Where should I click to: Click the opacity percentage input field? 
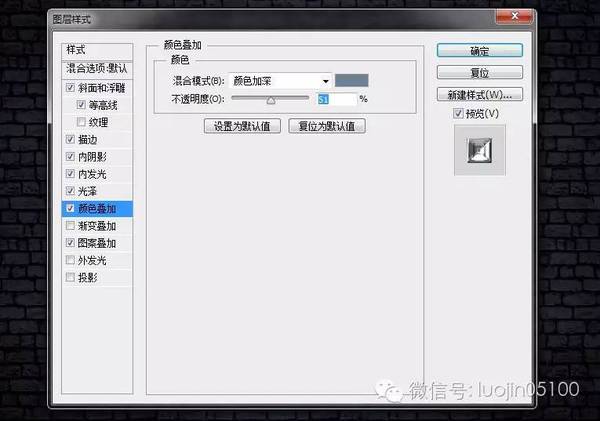coord(337,99)
